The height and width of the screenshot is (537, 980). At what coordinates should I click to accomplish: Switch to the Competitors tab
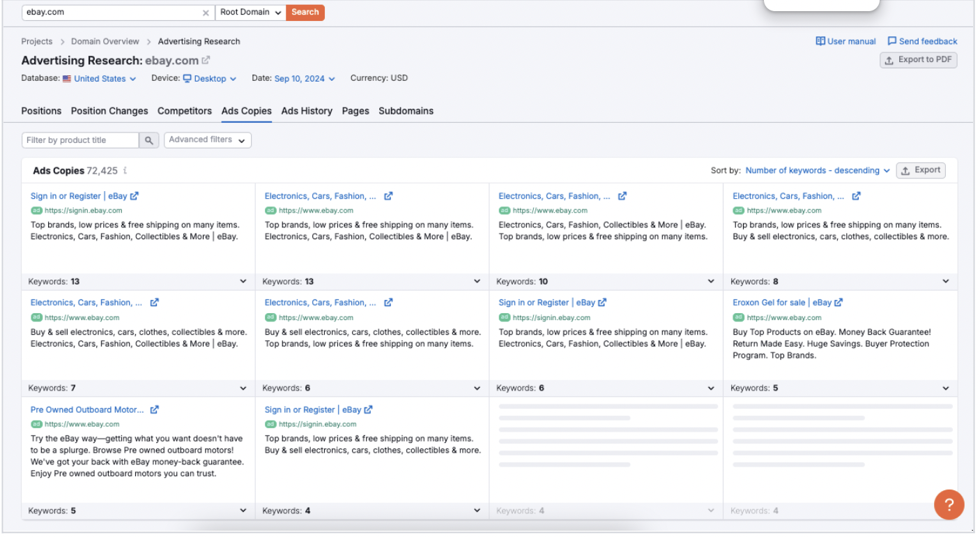coord(185,111)
